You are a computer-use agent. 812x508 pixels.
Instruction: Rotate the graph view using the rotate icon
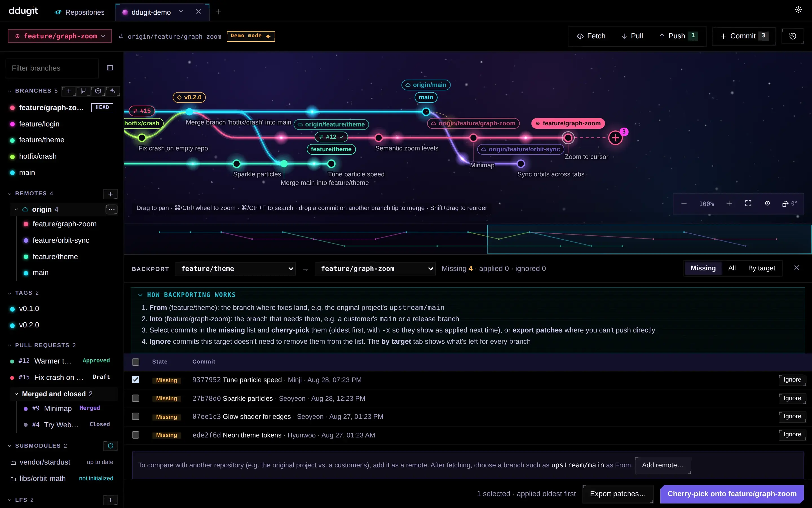(x=789, y=203)
